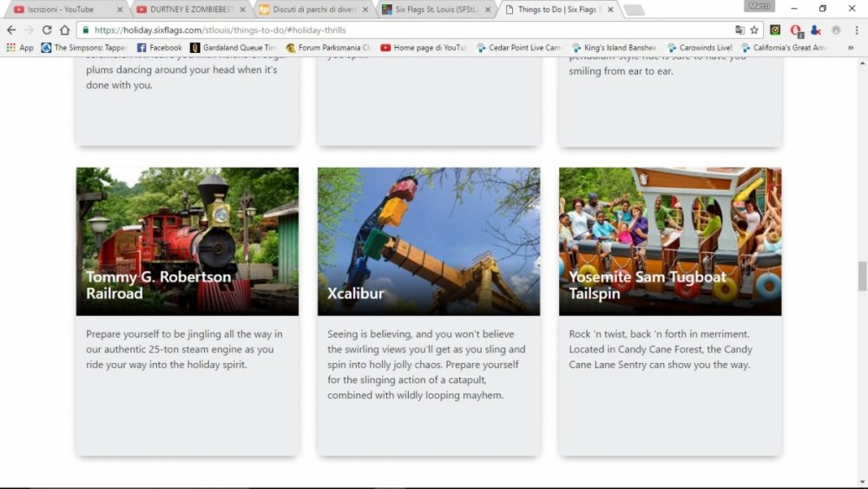Bookmark this page with the star icon

[754, 30]
